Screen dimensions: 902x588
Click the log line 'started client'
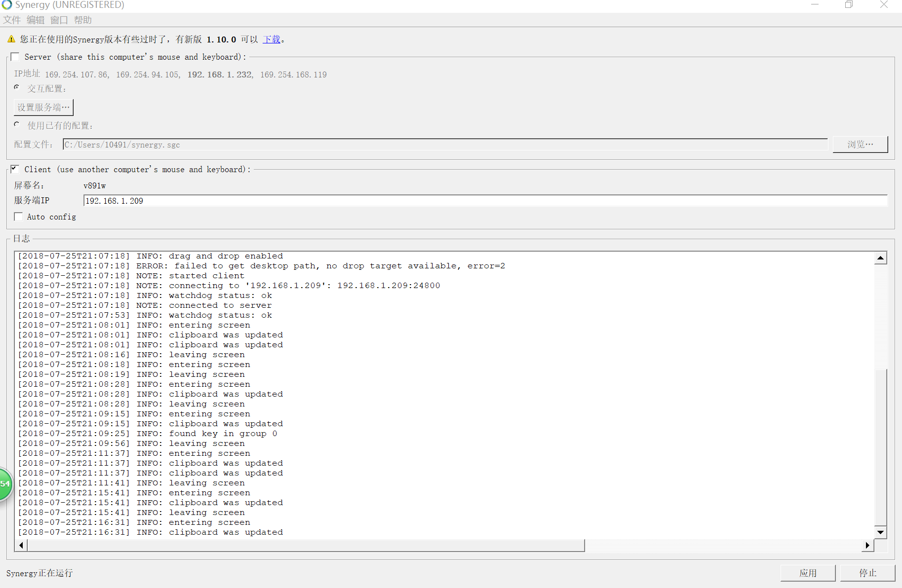(x=131, y=276)
